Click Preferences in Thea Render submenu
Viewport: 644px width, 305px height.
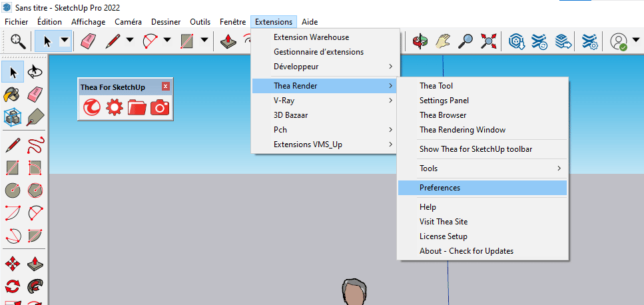click(482, 188)
